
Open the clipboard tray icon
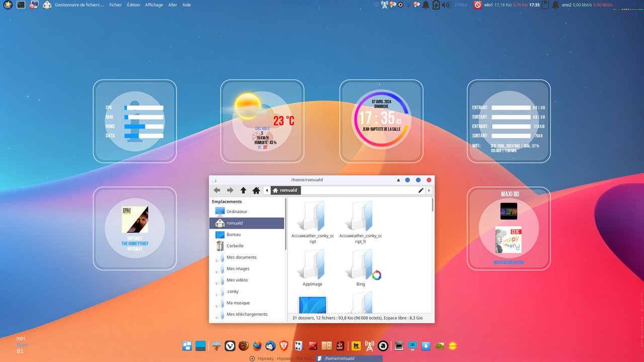(545, 5)
